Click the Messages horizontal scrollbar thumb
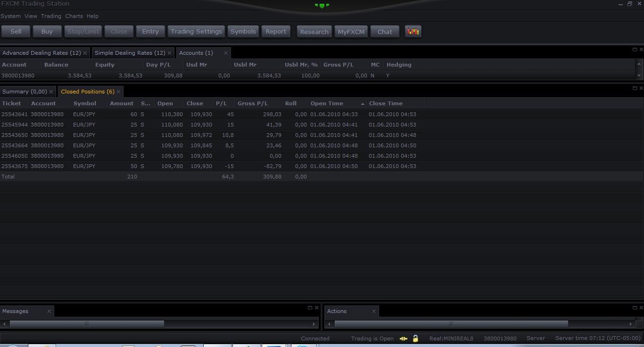This screenshot has height=347, width=644. [87, 324]
